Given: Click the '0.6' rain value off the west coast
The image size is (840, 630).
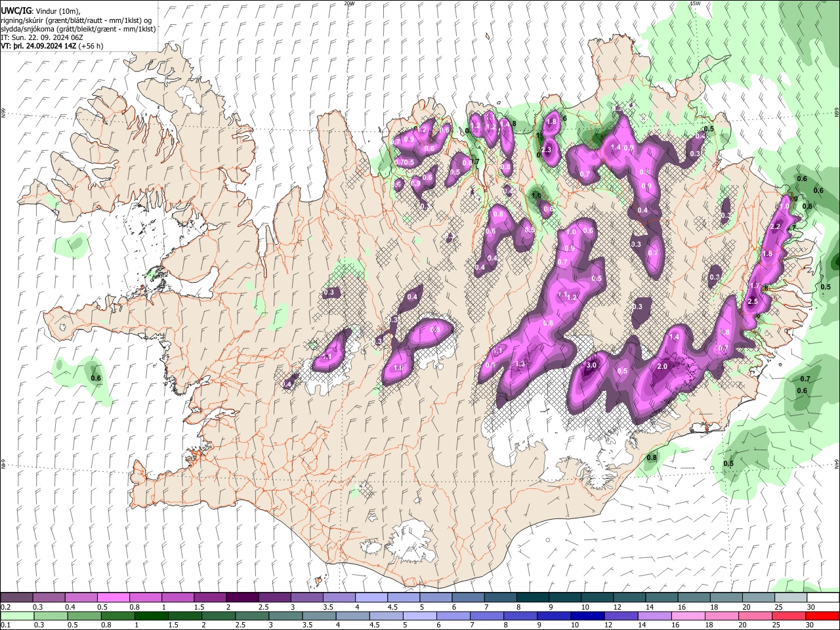Looking at the screenshot, I should 96,378.
